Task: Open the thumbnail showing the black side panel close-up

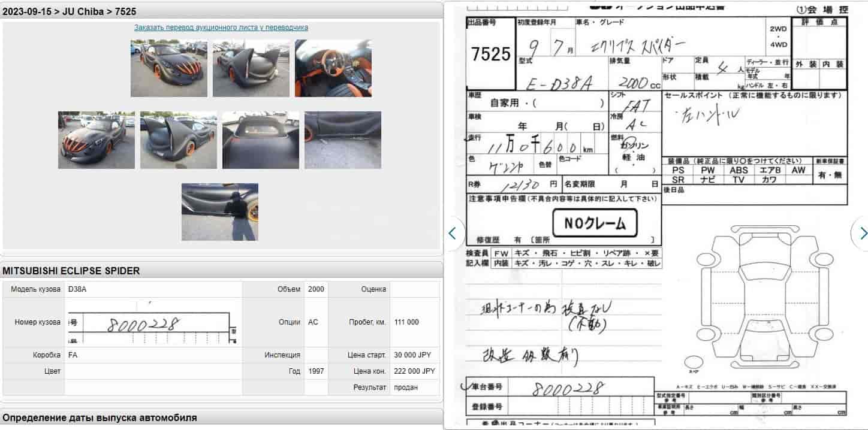Action: (343, 140)
